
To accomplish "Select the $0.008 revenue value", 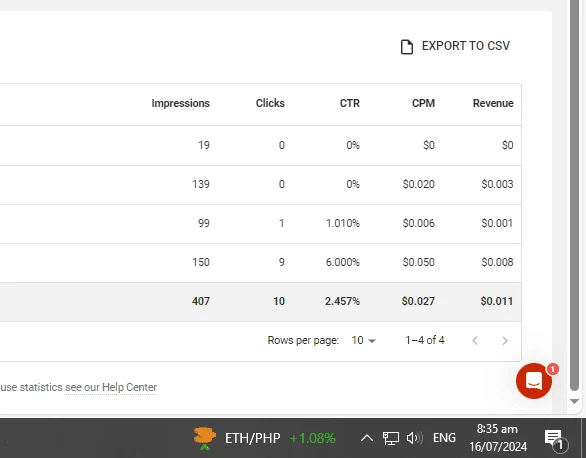I will 497,262.
